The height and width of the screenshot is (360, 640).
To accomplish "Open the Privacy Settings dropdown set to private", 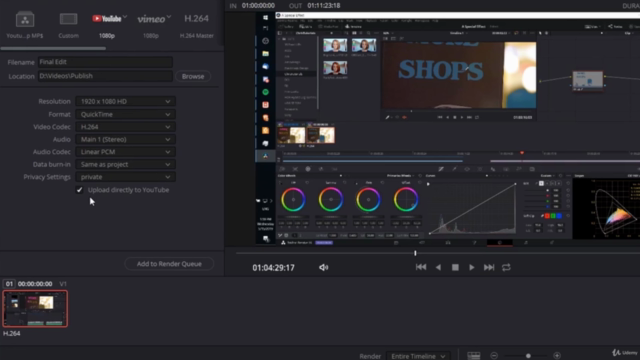I will [125, 177].
